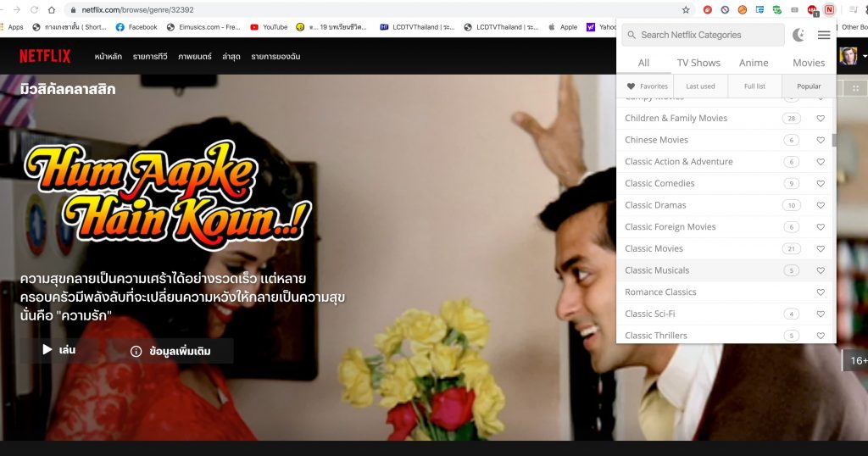
Task: Favorite Classic Sci-Fi with heart icon
Action: click(821, 314)
